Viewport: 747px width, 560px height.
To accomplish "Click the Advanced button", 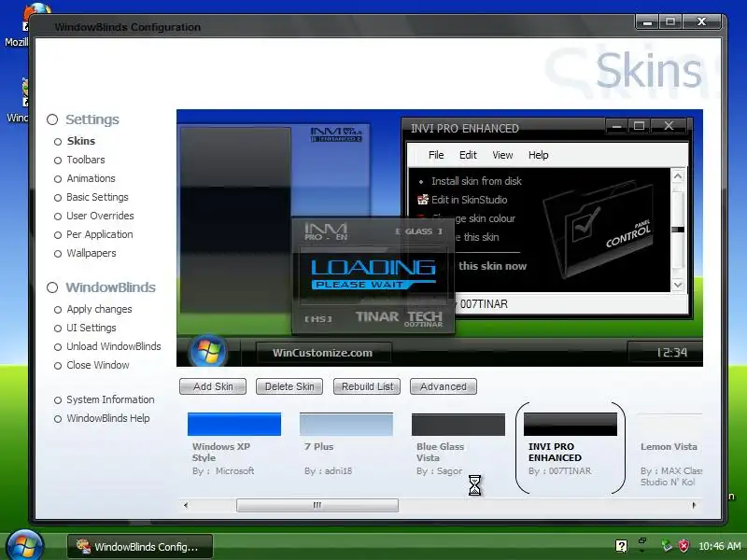I will [443, 386].
